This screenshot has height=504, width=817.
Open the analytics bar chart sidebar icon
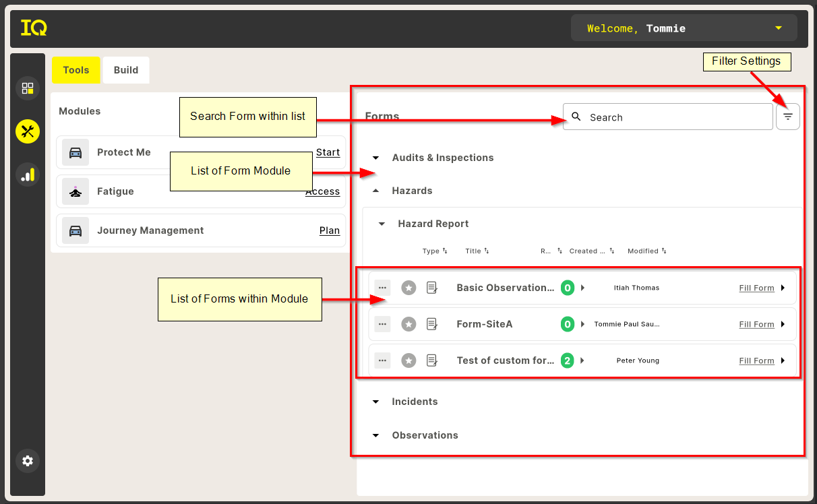(x=28, y=175)
